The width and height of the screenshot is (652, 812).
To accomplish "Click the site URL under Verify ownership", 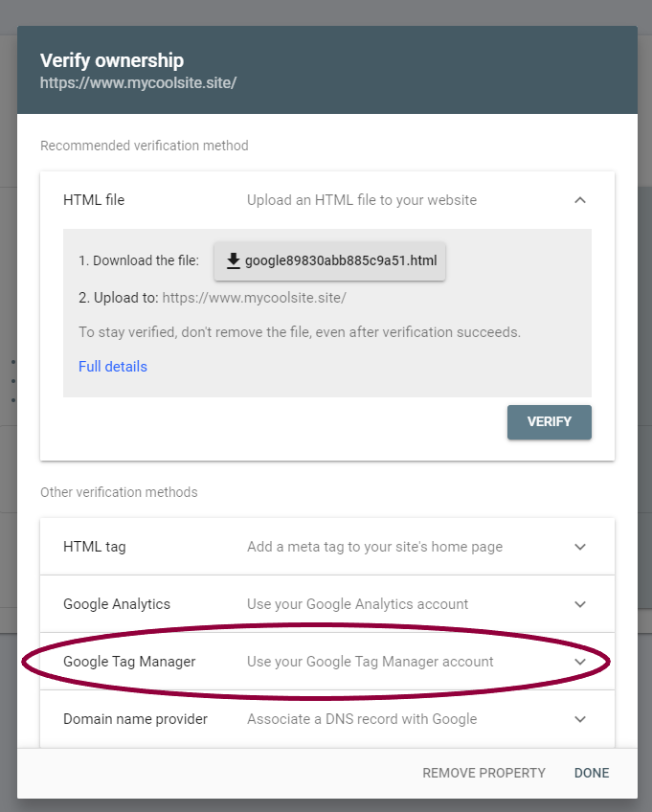I will click(138, 83).
